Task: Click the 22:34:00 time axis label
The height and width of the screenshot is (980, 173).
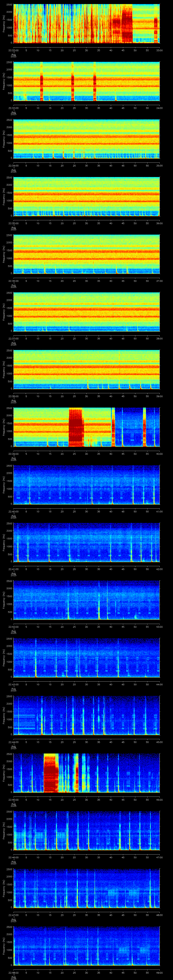Action: pyautogui.click(x=13, y=166)
